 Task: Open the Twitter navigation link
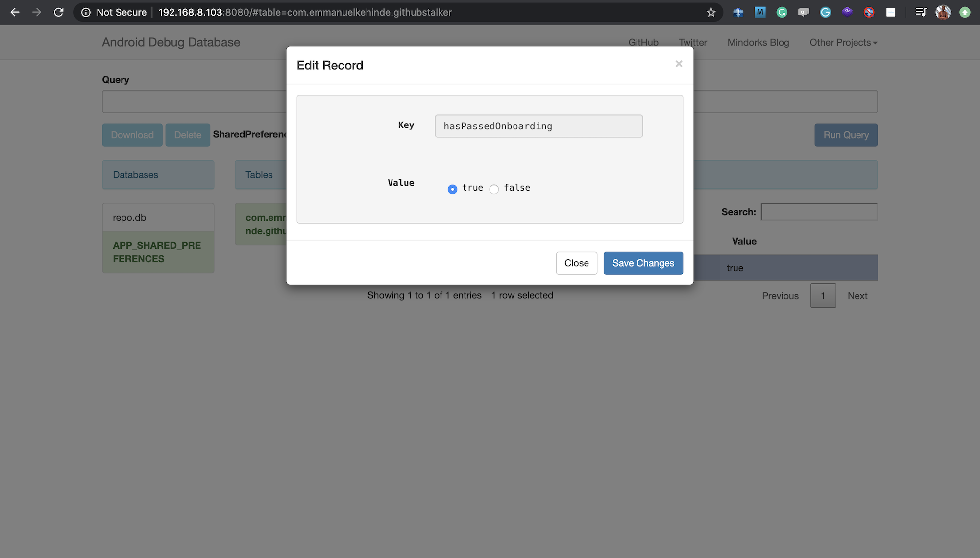tap(692, 42)
